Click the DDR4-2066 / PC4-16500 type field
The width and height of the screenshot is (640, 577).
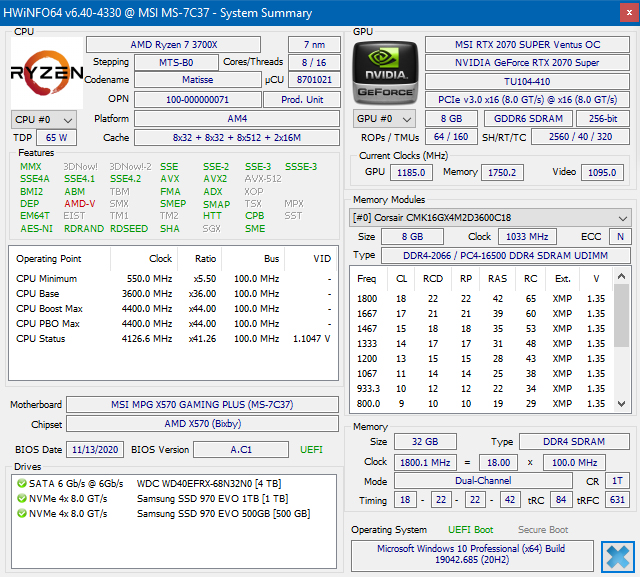[505, 255]
